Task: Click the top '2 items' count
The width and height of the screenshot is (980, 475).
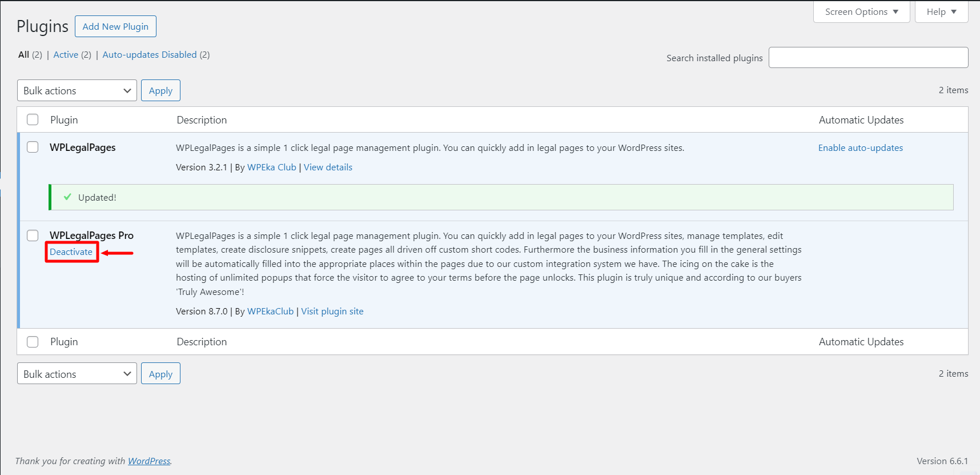Action: click(x=953, y=90)
